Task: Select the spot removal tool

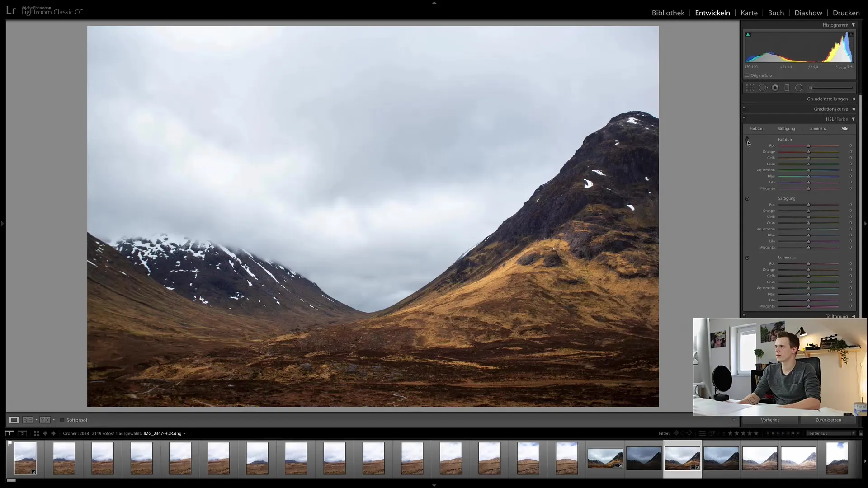Action: [x=763, y=88]
